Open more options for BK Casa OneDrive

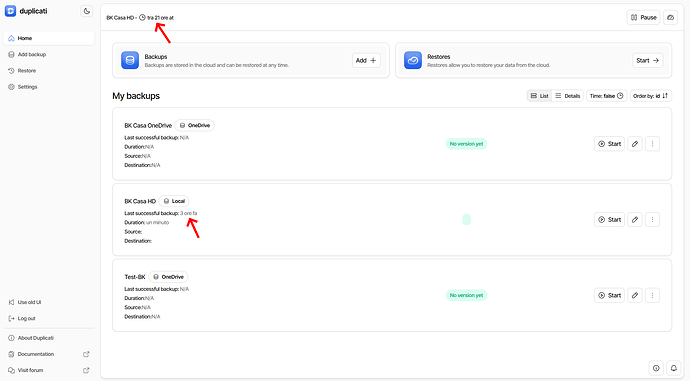tap(653, 144)
